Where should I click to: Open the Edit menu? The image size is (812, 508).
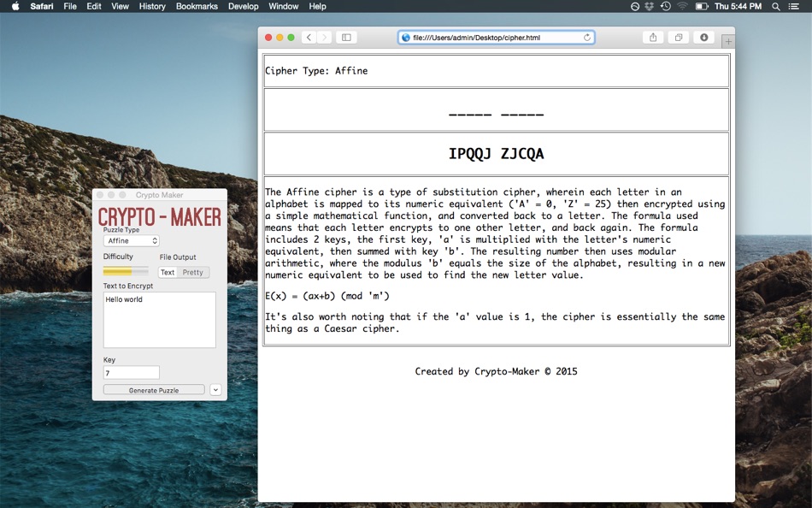(94, 6)
